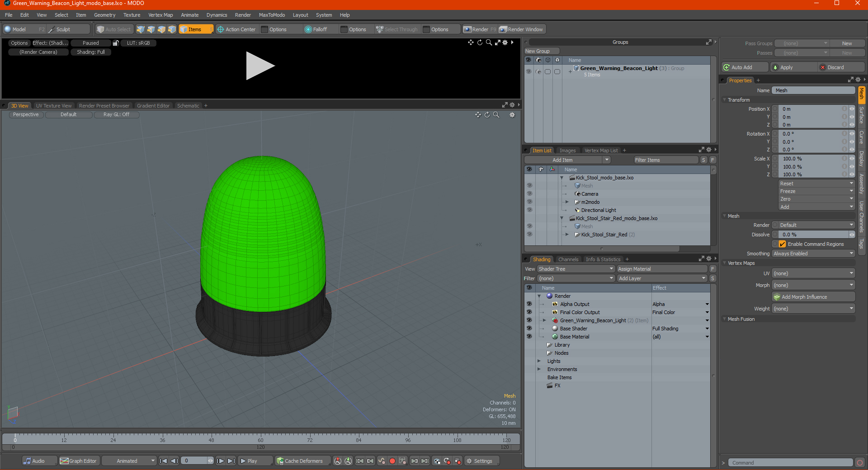Toggle the Green_Warning_Beacon_Light group visibility eye
Image resolution: width=868 pixels, height=470 pixels.
528,71
